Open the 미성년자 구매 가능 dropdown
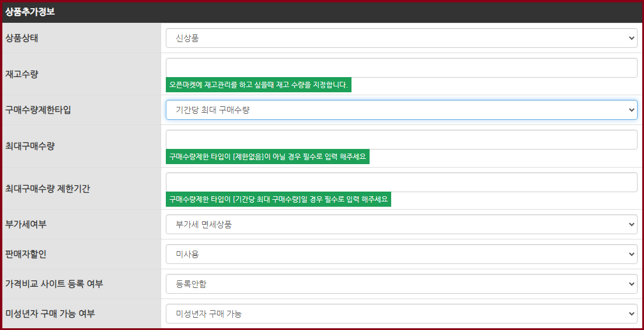The height and width of the screenshot is (330, 644). [401, 314]
